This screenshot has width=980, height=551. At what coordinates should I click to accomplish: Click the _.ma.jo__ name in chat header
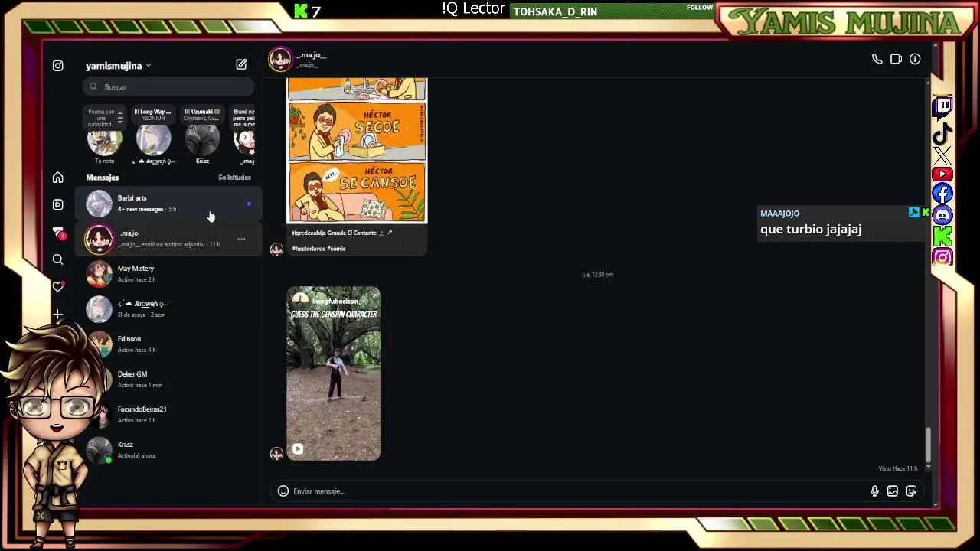(x=312, y=55)
